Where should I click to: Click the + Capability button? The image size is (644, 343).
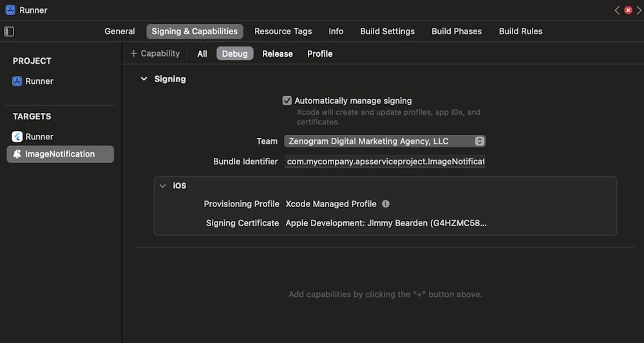point(155,54)
